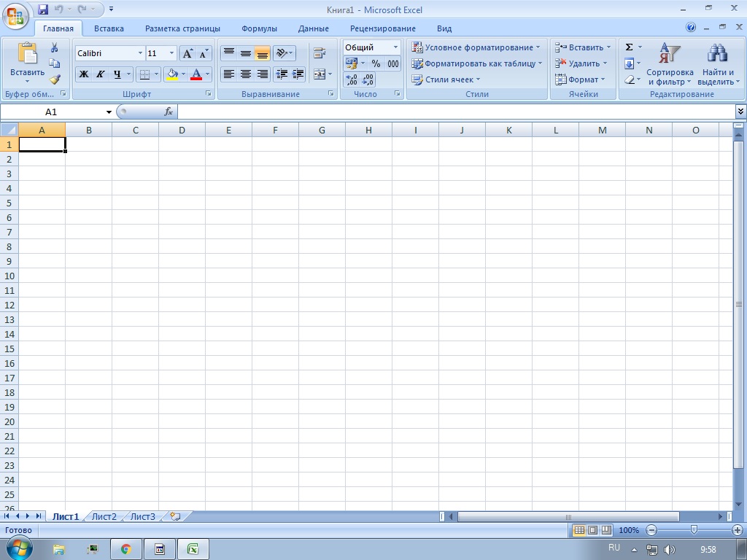Open the Условное форматирование dropdown
The image size is (747, 560).
tap(477, 47)
